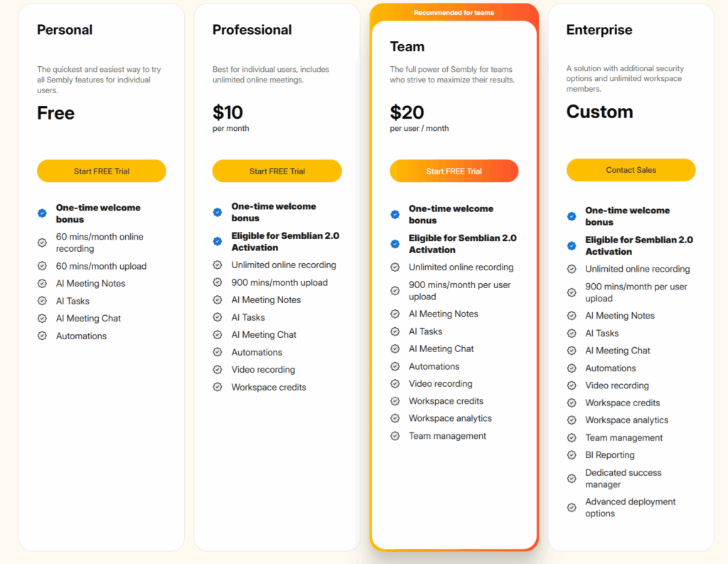Click the Contact Sales button
This screenshot has width=728, height=564.
point(631,170)
